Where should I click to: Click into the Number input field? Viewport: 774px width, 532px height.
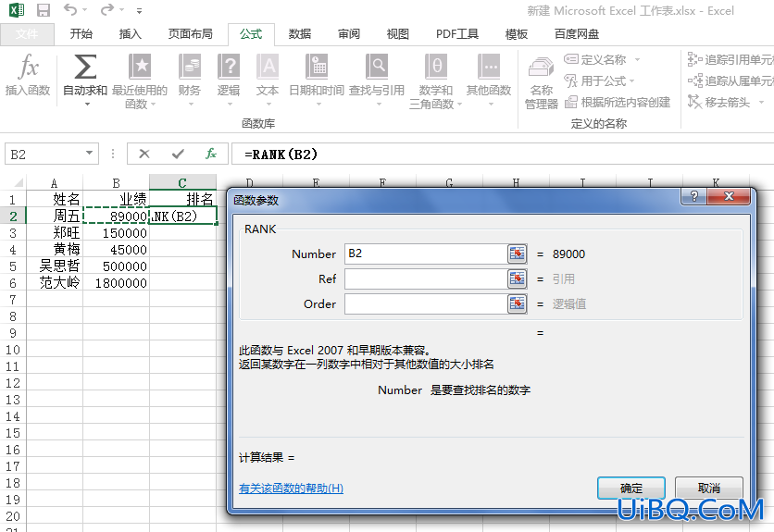coord(426,254)
